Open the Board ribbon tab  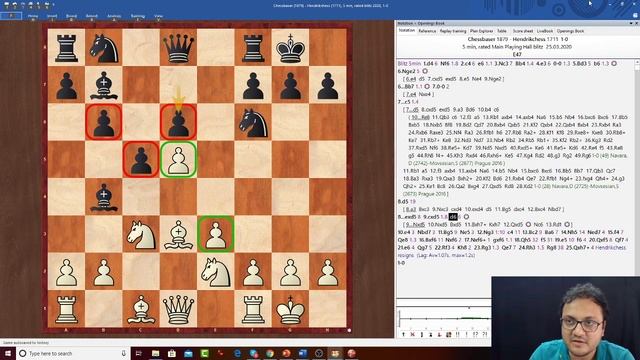[x=71, y=16]
